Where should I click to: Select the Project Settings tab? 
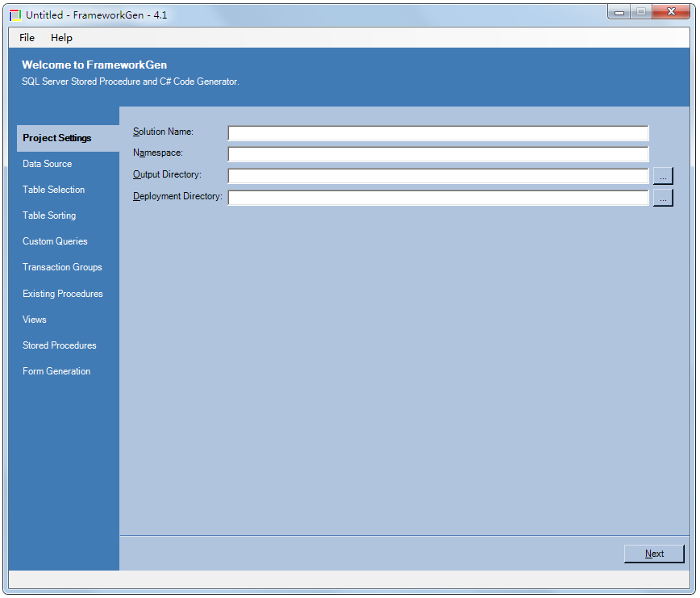pyautogui.click(x=68, y=138)
